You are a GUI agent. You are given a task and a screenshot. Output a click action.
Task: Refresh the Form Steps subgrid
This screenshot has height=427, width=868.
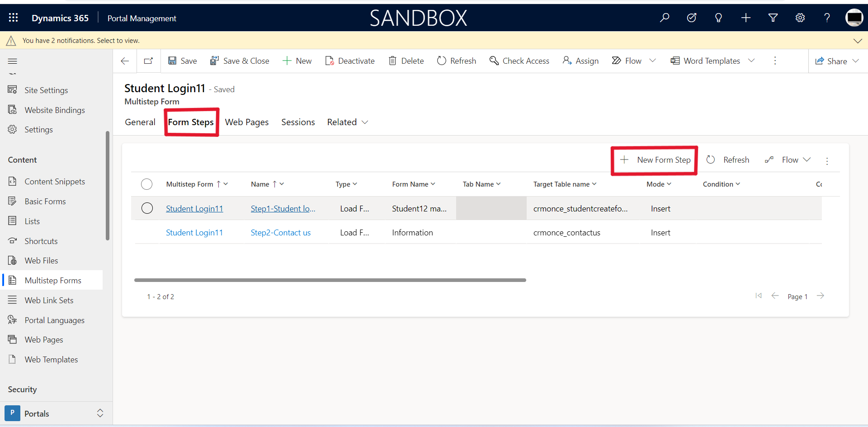click(x=728, y=160)
